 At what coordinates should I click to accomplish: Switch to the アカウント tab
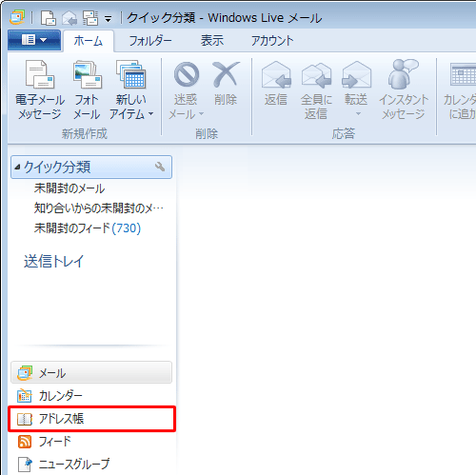click(272, 41)
